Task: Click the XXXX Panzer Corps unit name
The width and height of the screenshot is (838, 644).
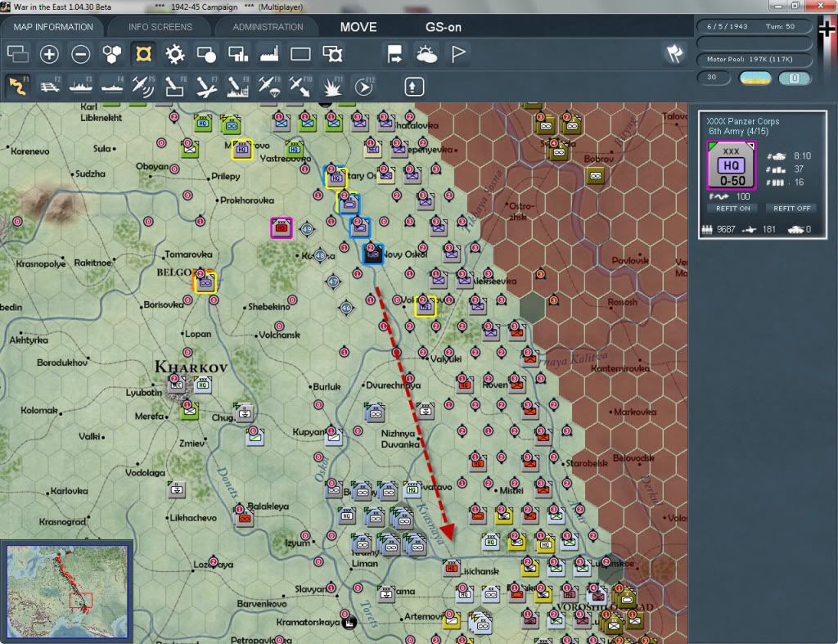Action: click(x=742, y=121)
